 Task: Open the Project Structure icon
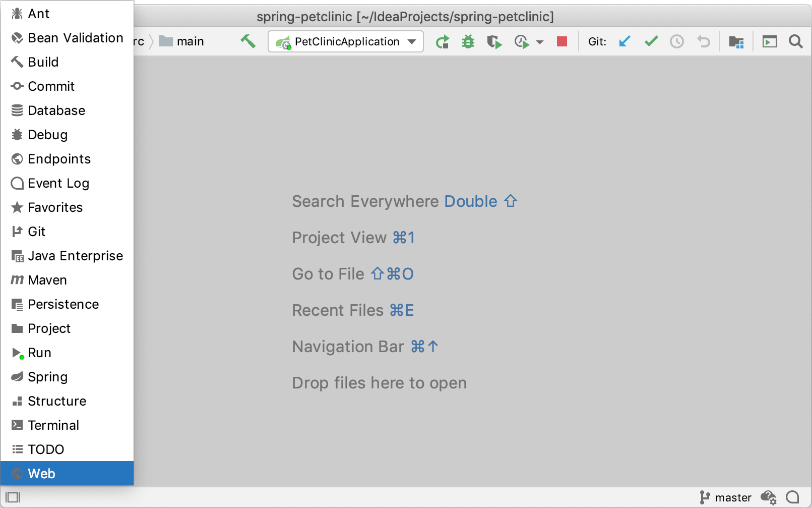[x=736, y=42]
